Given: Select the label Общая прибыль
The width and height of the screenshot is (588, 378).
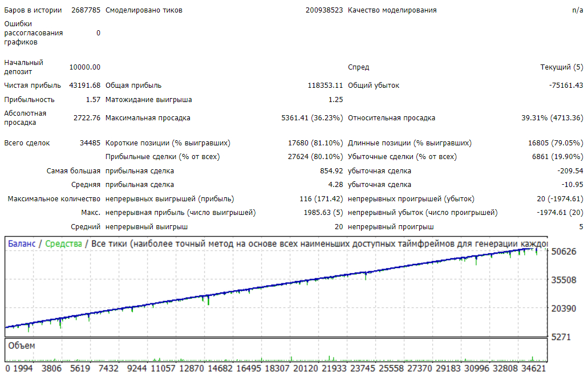Looking at the screenshot, I should [x=133, y=86].
